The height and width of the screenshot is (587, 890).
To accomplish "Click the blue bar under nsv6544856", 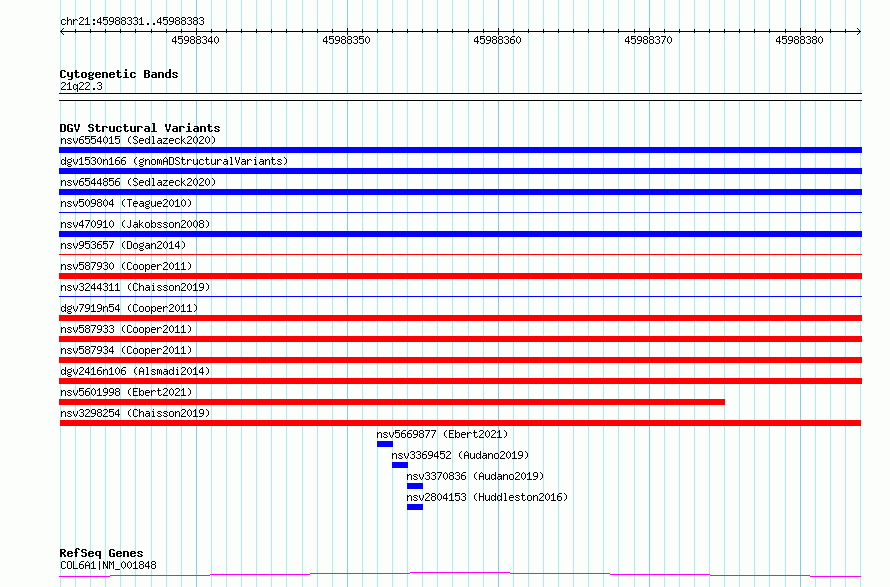I will (x=460, y=192).
